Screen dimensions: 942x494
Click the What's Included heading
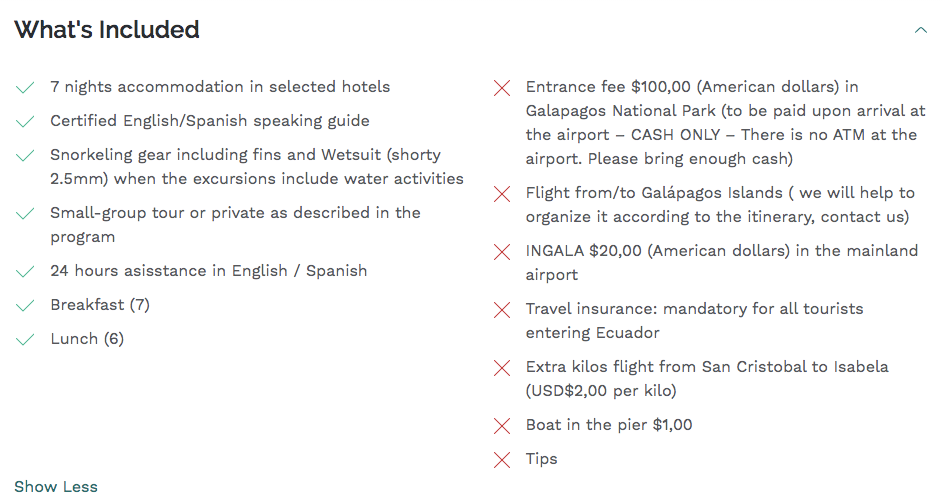(x=107, y=30)
